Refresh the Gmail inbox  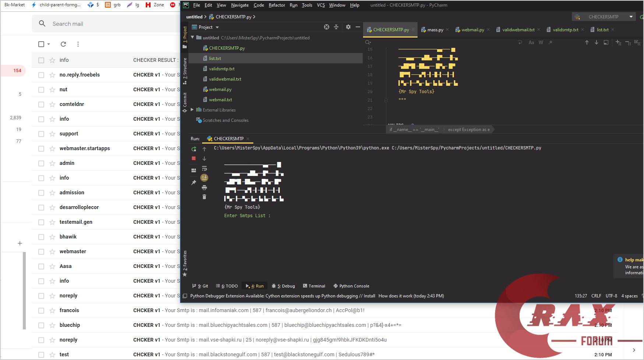click(63, 44)
